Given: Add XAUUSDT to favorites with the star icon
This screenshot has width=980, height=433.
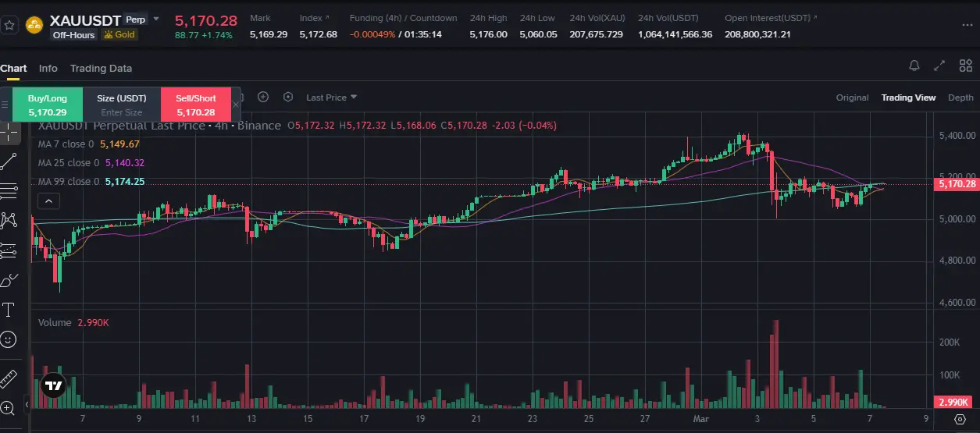Looking at the screenshot, I should pyautogui.click(x=9, y=25).
